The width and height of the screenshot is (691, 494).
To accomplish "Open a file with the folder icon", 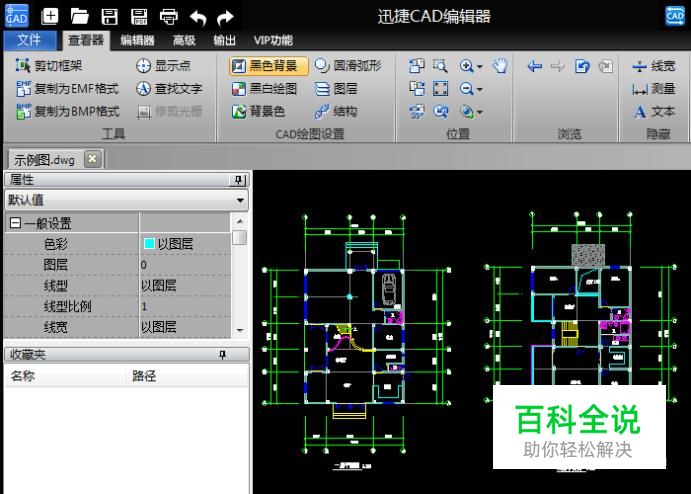I will (79, 16).
